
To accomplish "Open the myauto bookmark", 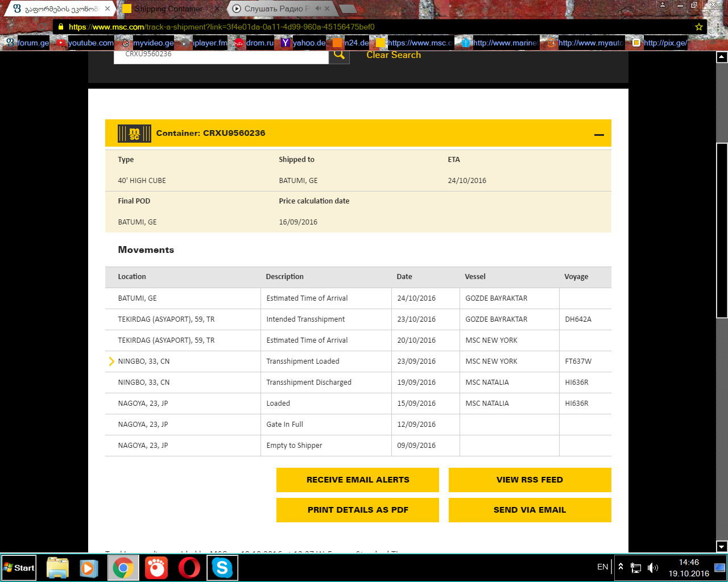I will tap(586, 43).
